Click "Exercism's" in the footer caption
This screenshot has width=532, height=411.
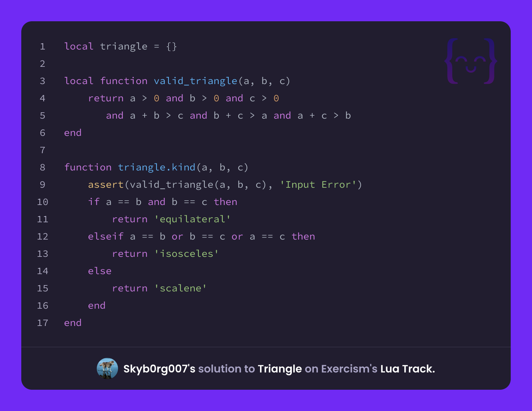tap(349, 369)
